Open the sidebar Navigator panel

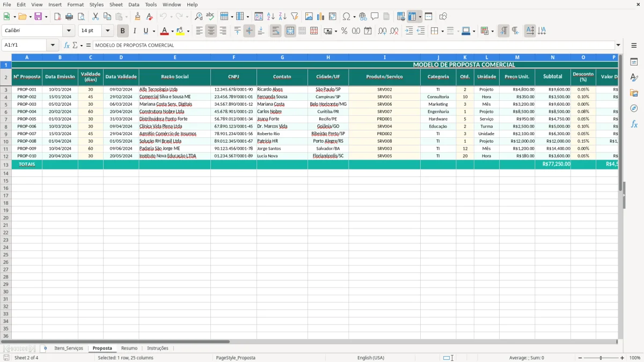(634, 108)
